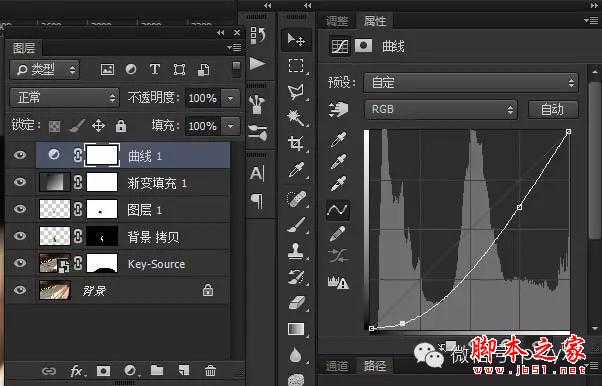602x386 pixels.
Task: Select the Gradient tool
Action: click(296, 329)
